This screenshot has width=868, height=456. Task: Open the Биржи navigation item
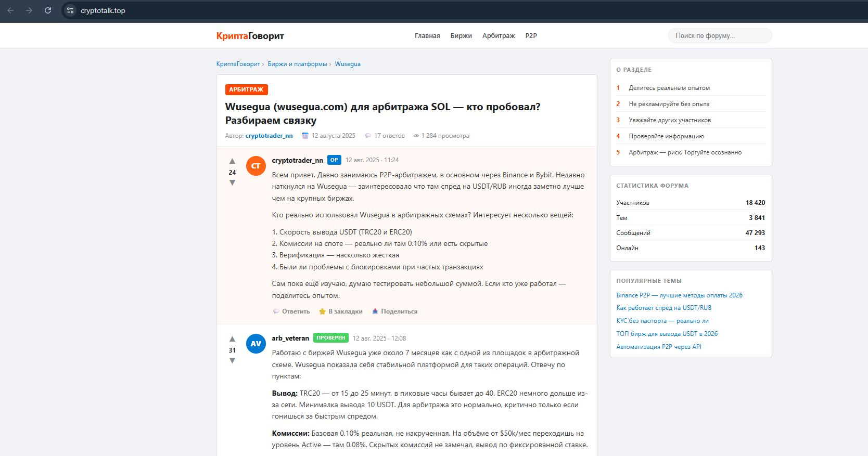(461, 36)
